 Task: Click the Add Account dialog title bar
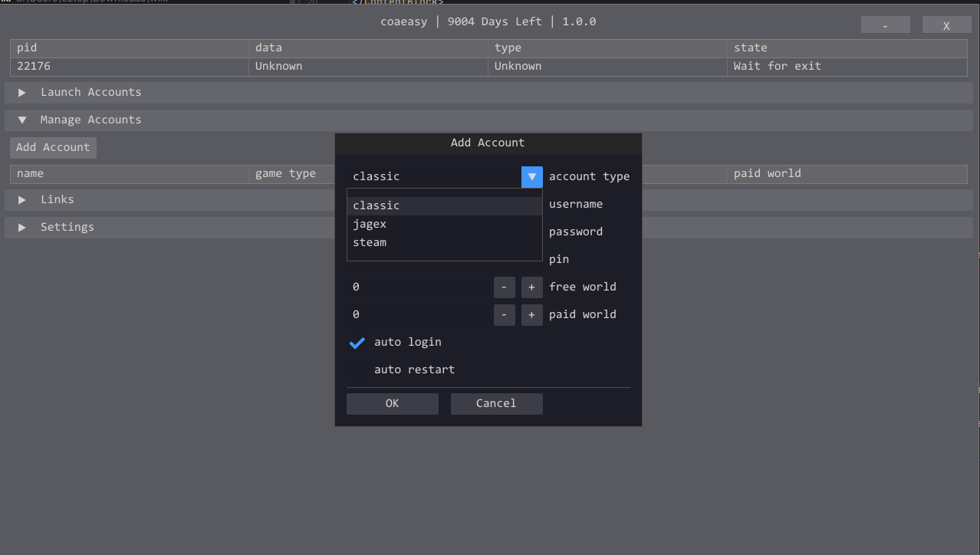tap(488, 143)
